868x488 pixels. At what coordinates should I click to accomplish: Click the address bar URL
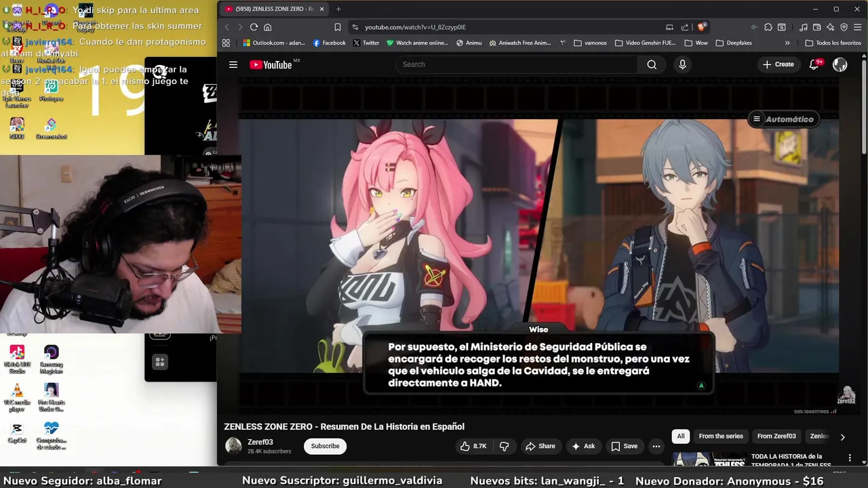[415, 27]
